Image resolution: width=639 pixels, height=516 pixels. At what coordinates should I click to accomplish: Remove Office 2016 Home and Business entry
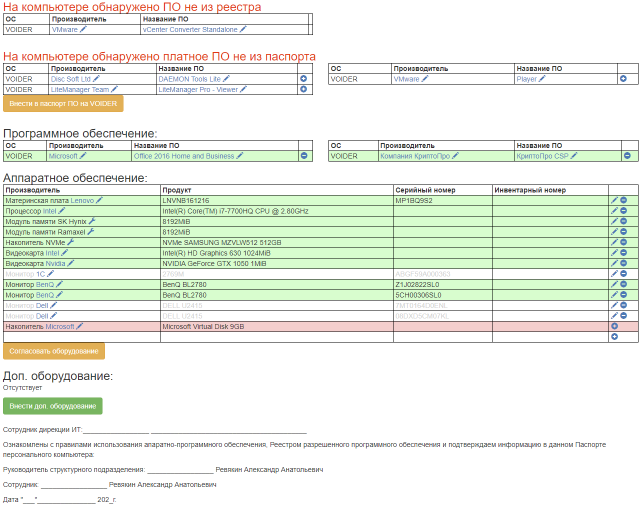(304, 156)
